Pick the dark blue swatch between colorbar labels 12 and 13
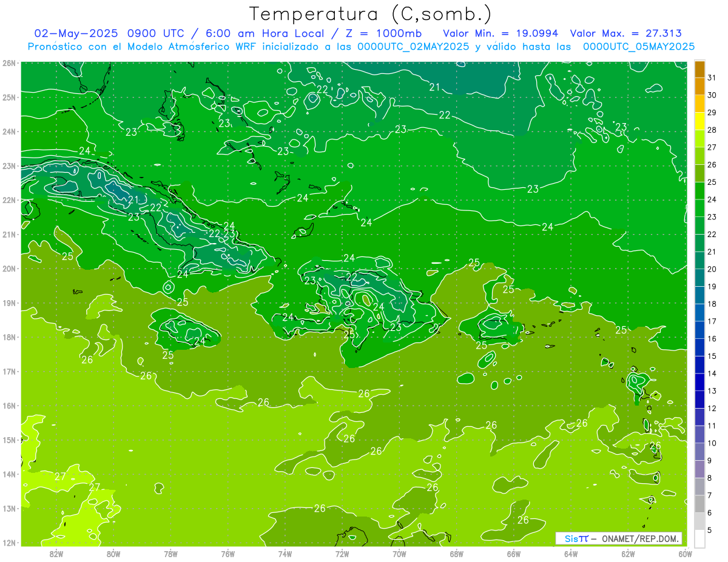Image resolution: width=728 pixels, height=562 pixels. coord(699,400)
